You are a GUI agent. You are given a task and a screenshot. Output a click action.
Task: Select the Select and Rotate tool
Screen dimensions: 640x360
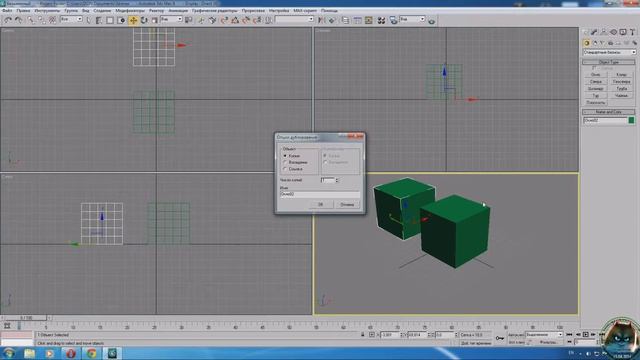point(144,20)
